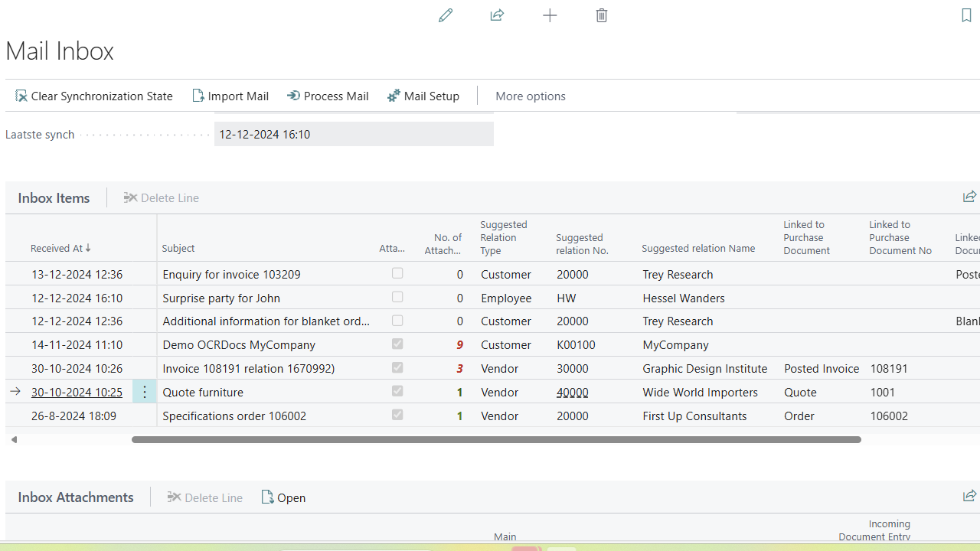Share the Inbox Items list
This screenshot has width=980, height=551.
pos(969,197)
